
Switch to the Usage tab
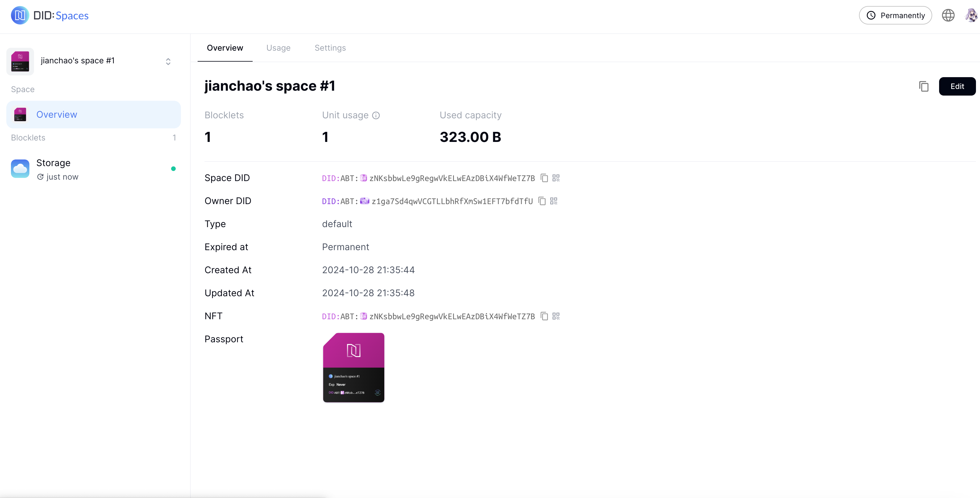pos(278,48)
